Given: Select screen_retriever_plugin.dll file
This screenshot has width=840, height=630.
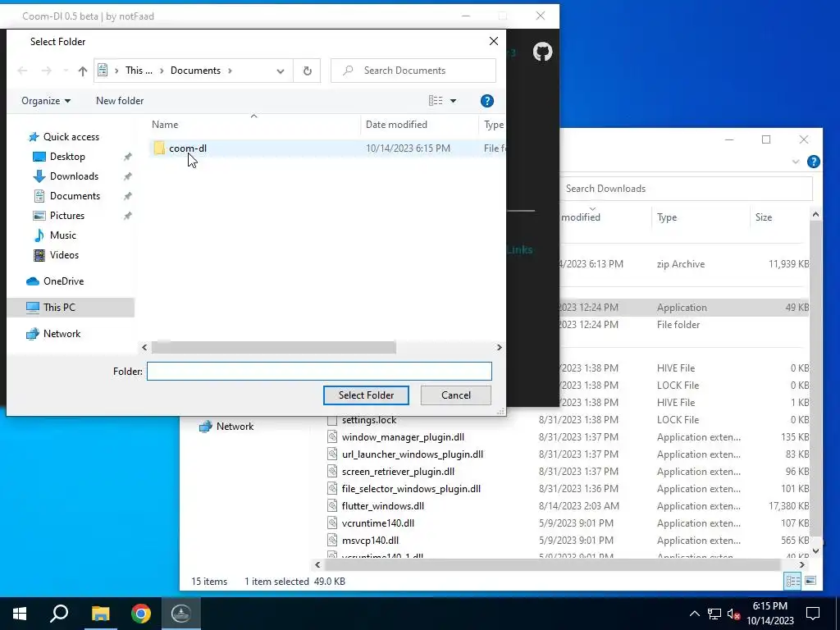Looking at the screenshot, I should click(x=398, y=472).
